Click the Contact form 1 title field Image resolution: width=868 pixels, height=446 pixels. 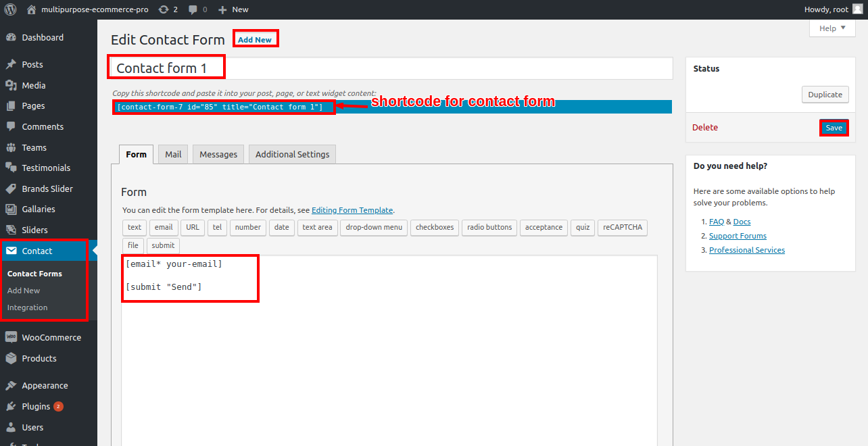(x=391, y=68)
